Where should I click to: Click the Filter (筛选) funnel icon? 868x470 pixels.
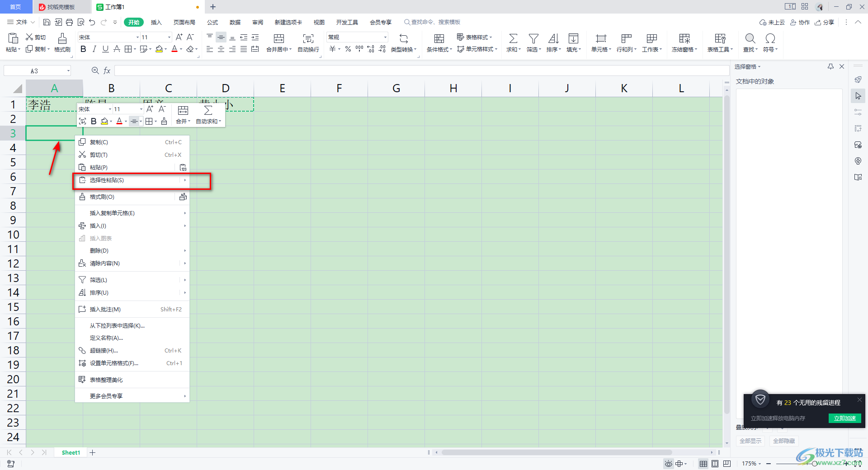tap(533, 38)
